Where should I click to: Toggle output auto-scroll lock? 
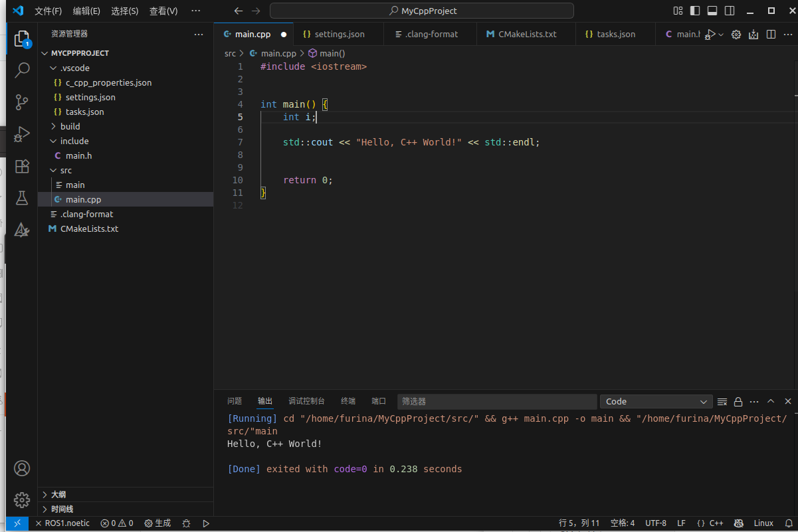click(x=738, y=402)
